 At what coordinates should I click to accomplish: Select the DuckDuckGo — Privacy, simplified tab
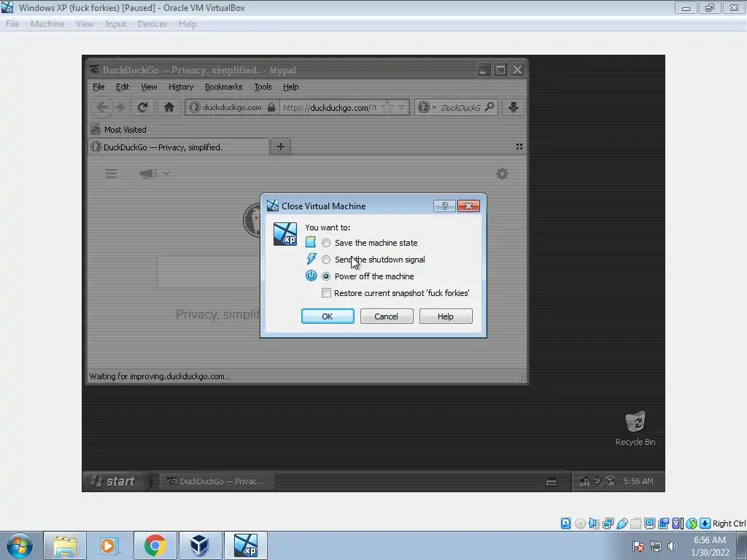pos(179,147)
